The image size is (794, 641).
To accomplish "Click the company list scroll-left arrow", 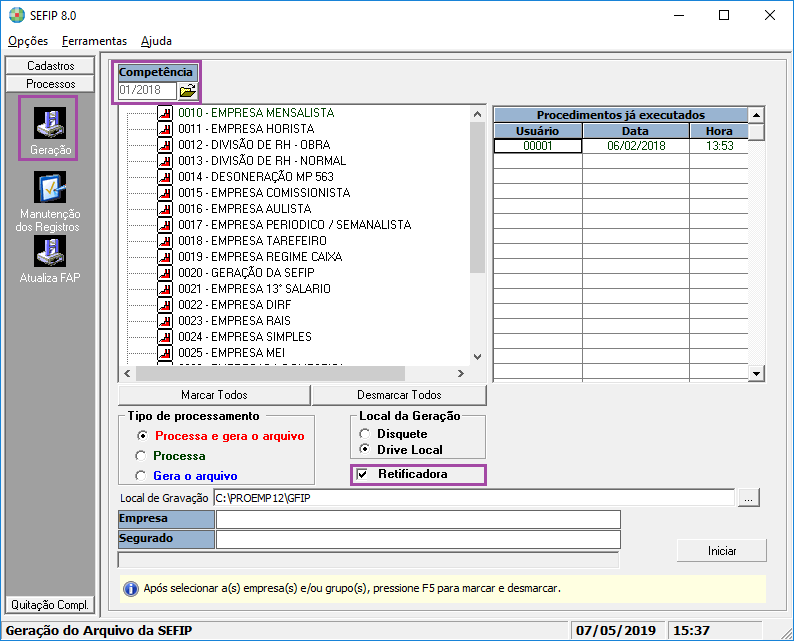I will click(127, 374).
